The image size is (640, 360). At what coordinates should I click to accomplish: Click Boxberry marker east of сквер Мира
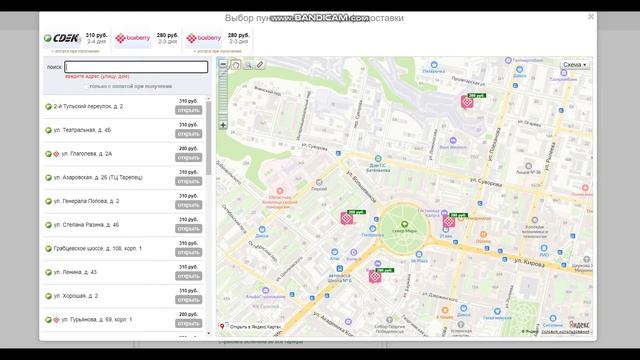pos(449,221)
